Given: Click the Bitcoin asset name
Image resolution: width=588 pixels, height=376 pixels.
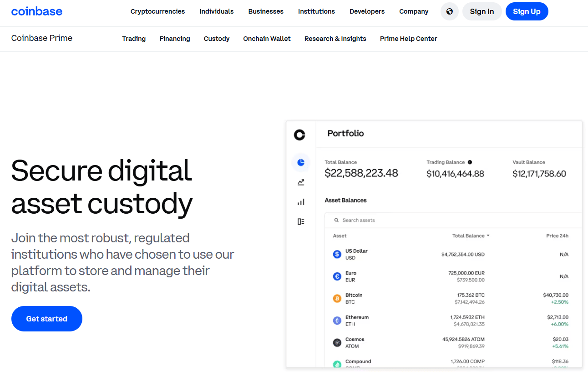Looking at the screenshot, I should [354, 295].
